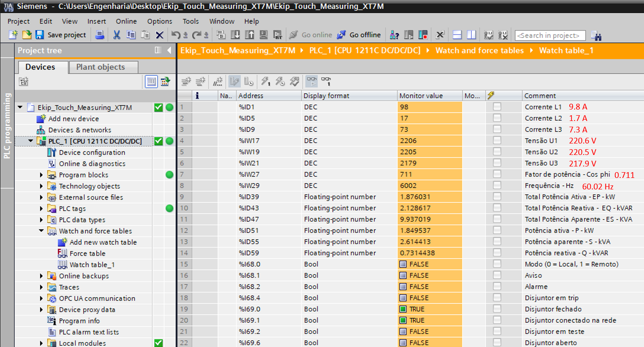644x347 pixels.
Task: Select the %ID39 monitor value cell
Action: 429,197
